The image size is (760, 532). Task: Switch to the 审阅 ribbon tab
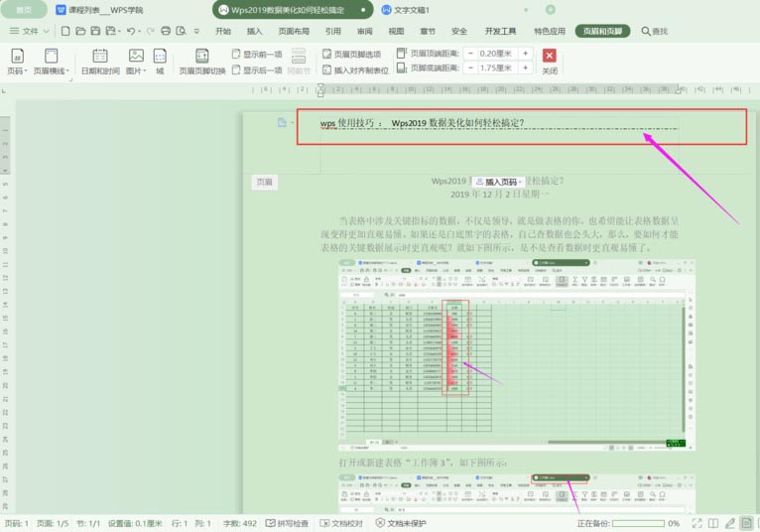pyautogui.click(x=364, y=31)
